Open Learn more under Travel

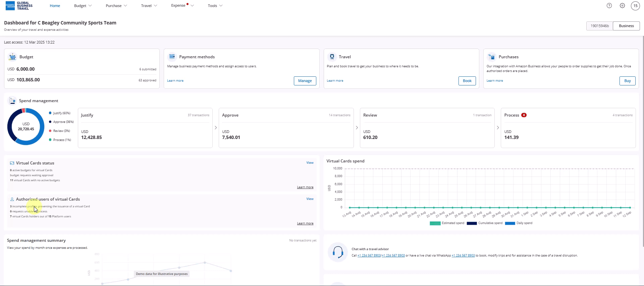[x=335, y=81]
